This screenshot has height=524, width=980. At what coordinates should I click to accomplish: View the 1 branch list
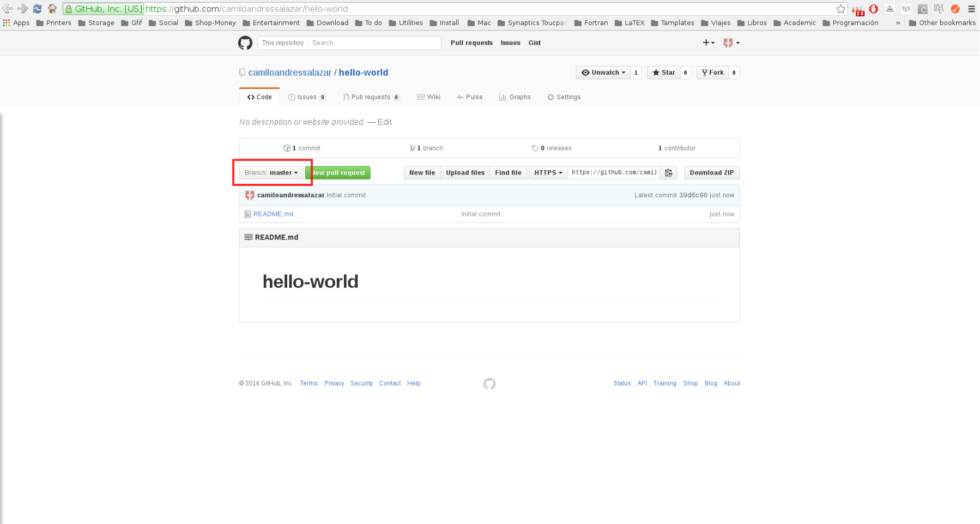point(427,148)
